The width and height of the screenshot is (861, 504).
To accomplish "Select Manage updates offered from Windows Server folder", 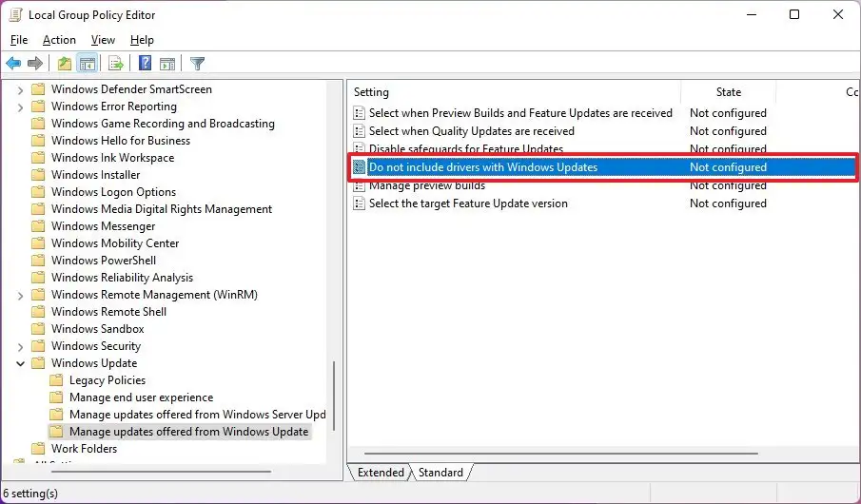I will click(198, 415).
